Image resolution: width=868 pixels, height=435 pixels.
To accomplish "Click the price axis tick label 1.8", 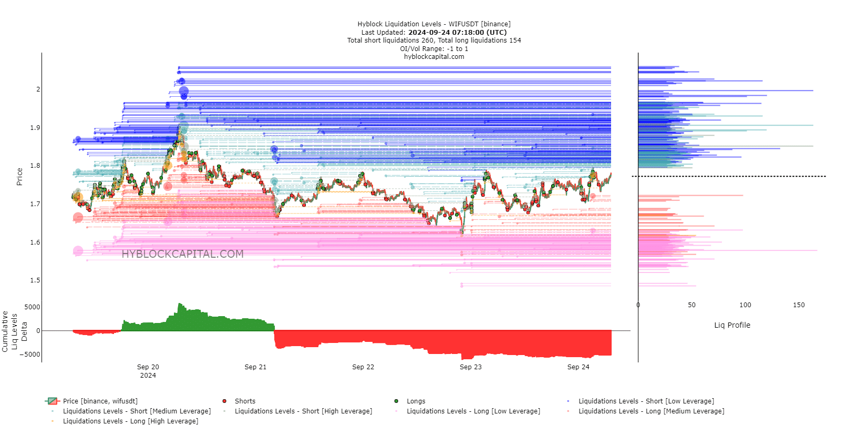I will pos(35,166).
